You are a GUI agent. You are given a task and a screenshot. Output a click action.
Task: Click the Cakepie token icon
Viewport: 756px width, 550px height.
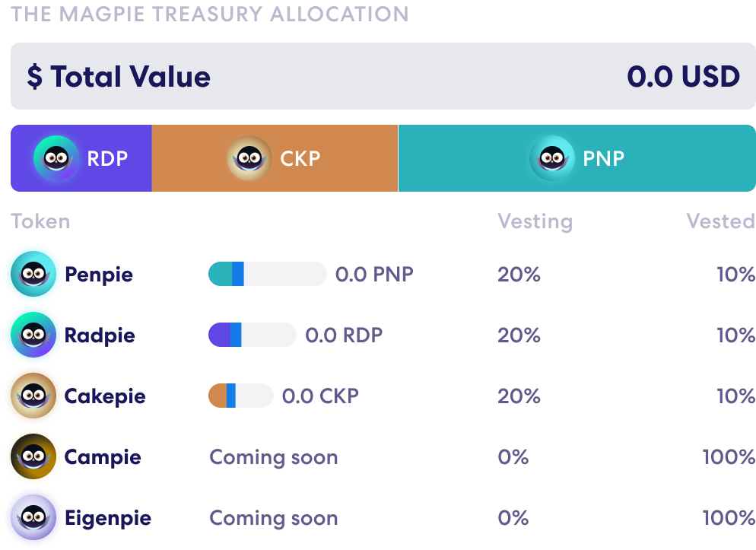tap(33, 396)
